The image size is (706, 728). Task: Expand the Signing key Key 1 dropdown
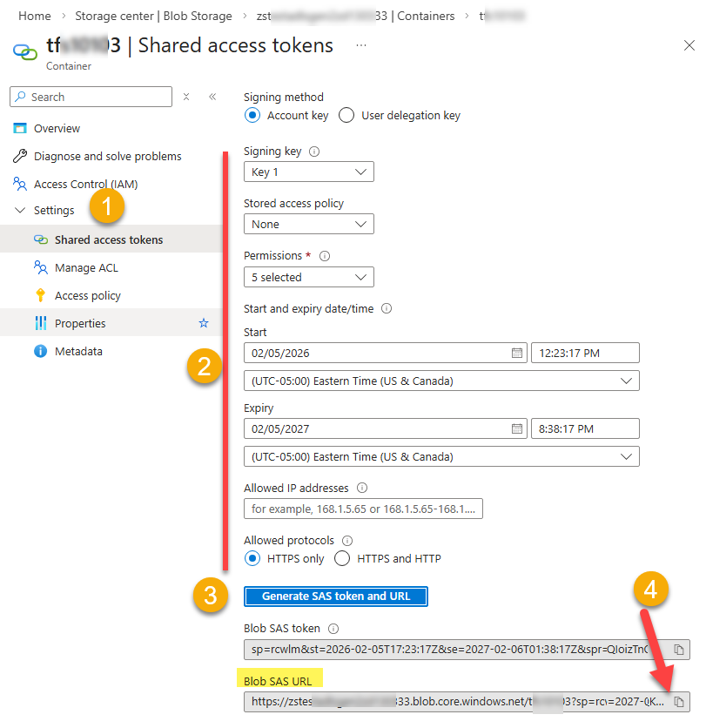click(x=308, y=172)
